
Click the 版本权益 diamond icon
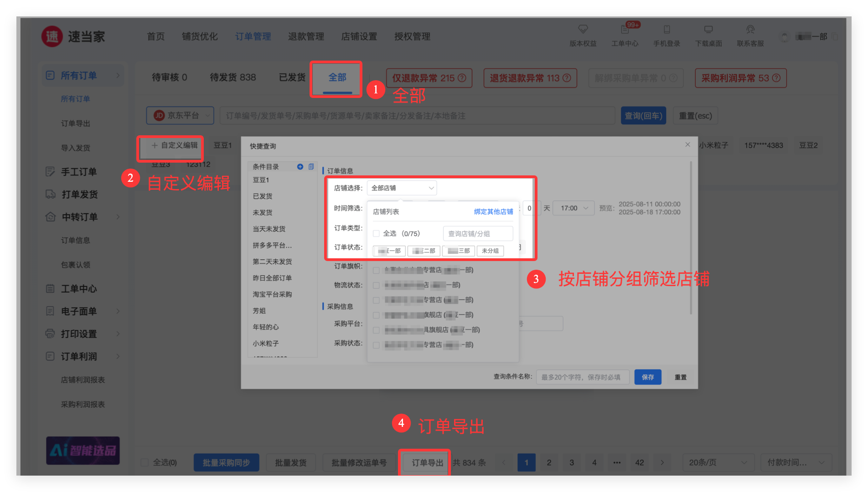(583, 30)
